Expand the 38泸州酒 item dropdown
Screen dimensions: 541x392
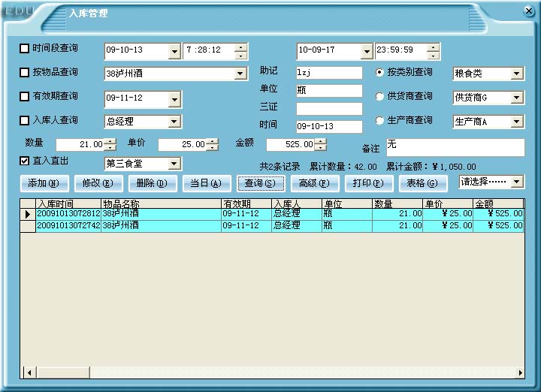[x=240, y=74]
